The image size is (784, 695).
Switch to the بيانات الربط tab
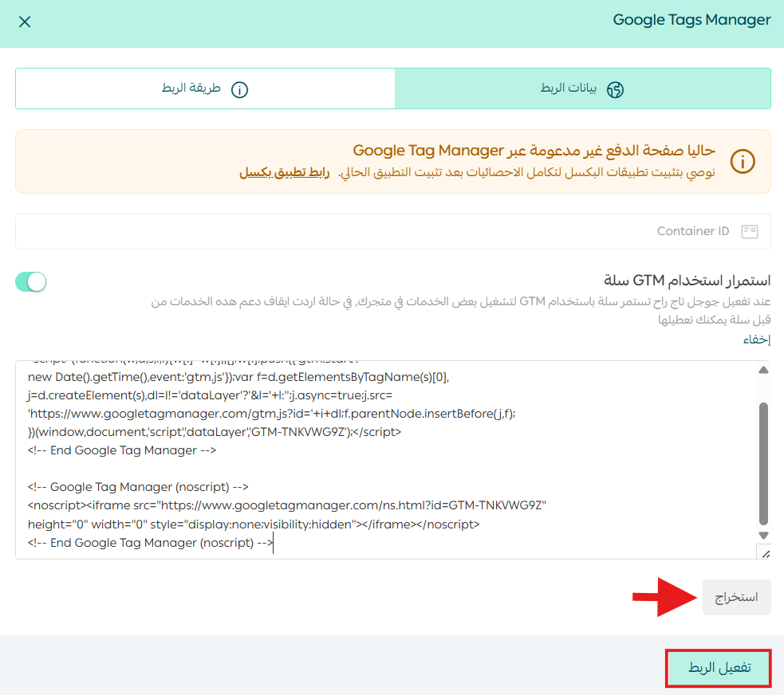[x=582, y=89]
